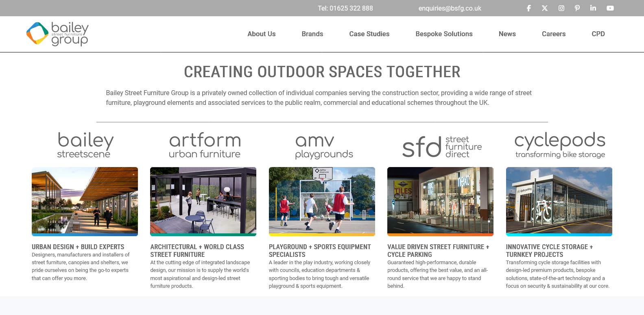Go to Case Studies in navigation
644x315 pixels.
coord(369,34)
